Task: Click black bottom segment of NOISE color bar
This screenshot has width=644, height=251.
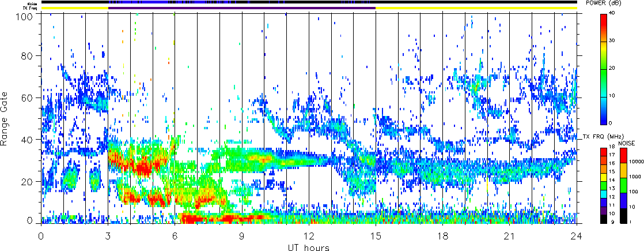Action: click(623, 216)
